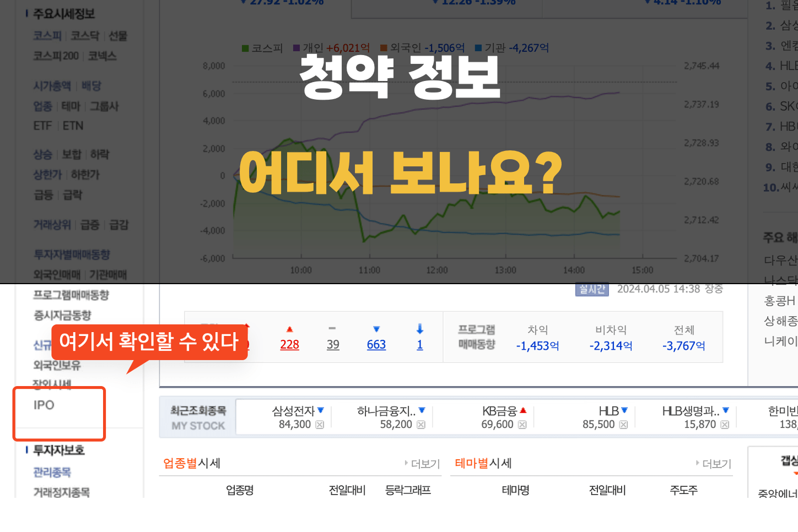Click the 업종별시세 heading
Viewport: 798px width, 532px height.
(x=192, y=464)
